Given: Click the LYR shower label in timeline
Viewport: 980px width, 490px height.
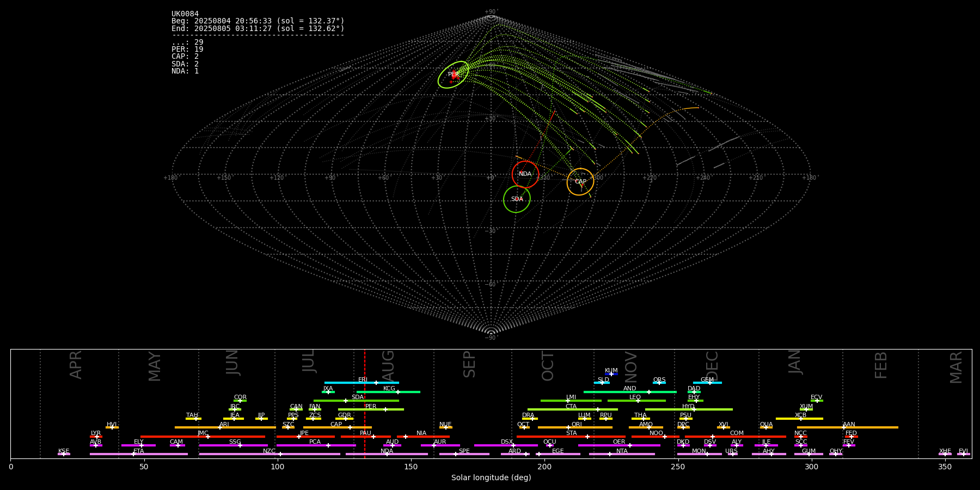Looking at the screenshot, I should [x=96, y=433].
